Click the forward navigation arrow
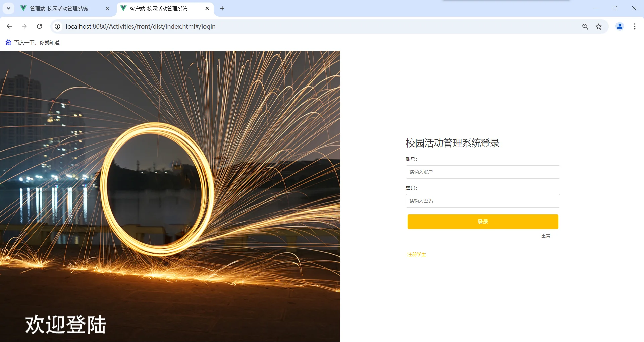The image size is (644, 342). click(x=24, y=26)
